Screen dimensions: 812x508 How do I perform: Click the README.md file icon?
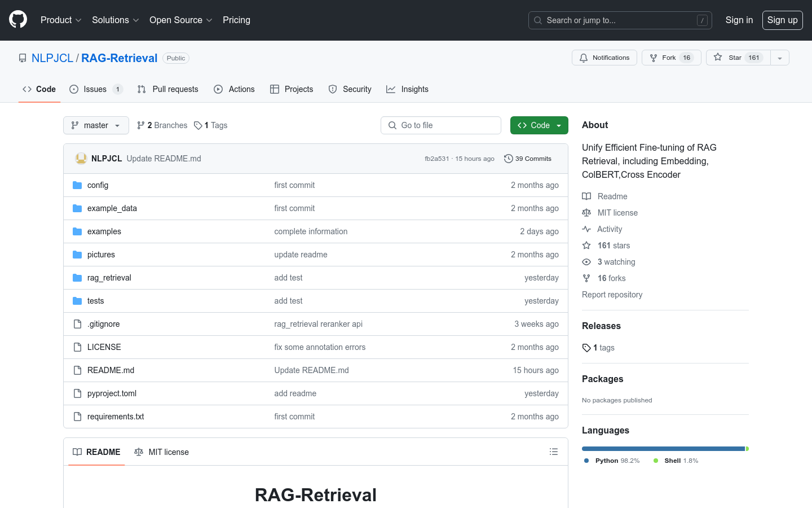[77, 370]
